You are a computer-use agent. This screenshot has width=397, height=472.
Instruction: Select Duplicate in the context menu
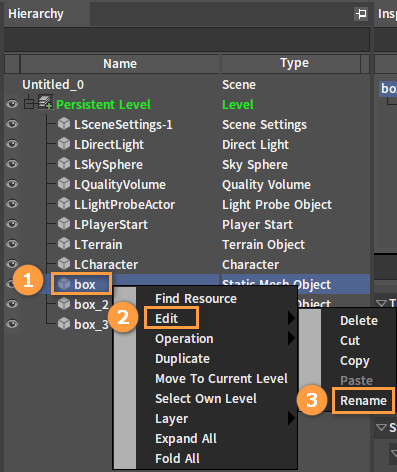click(x=183, y=359)
